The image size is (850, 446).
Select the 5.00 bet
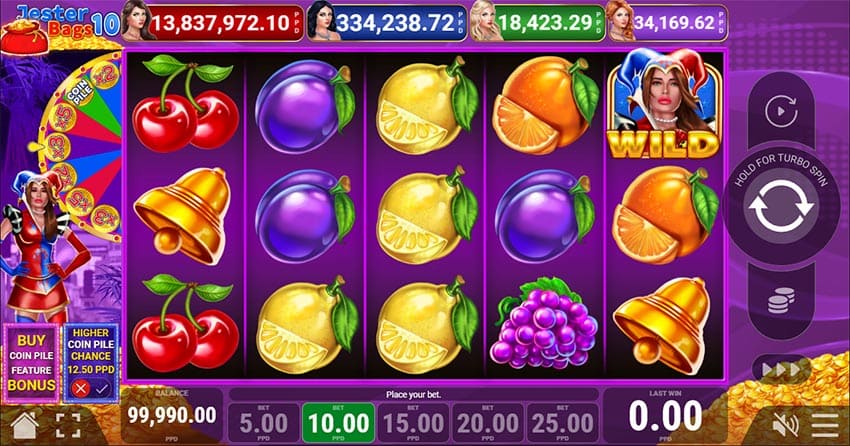[x=263, y=423]
